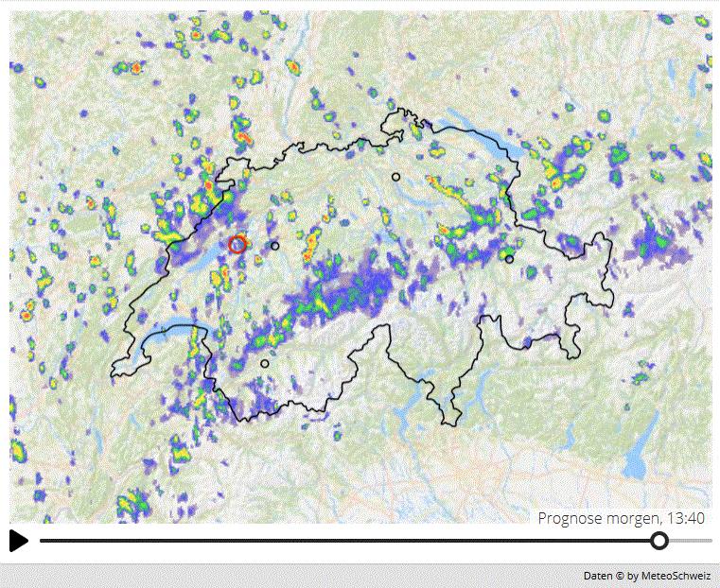Click the 'Daten © by MeteoSchweiz' credit
Viewport: 720px width, 588px height.
point(646,576)
